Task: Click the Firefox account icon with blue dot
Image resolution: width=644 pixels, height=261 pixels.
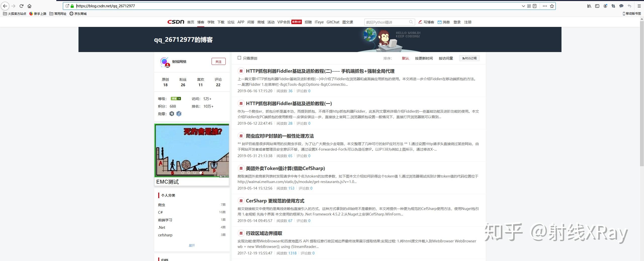Action: [605, 6]
